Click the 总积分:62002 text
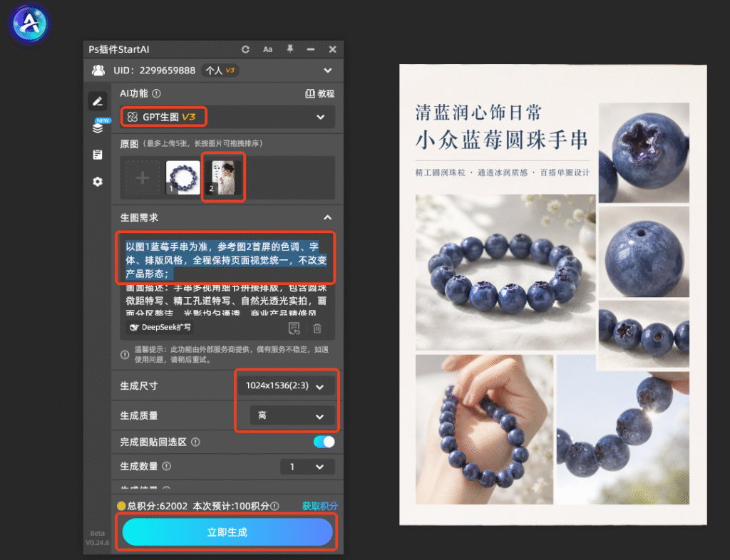Viewport: 730px width, 560px height. click(x=158, y=506)
